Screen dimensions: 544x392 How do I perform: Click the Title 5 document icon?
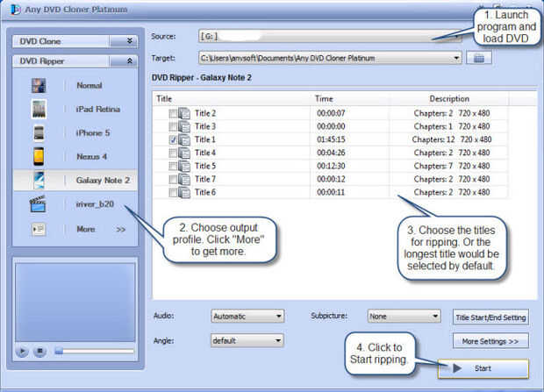click(184, 166)
